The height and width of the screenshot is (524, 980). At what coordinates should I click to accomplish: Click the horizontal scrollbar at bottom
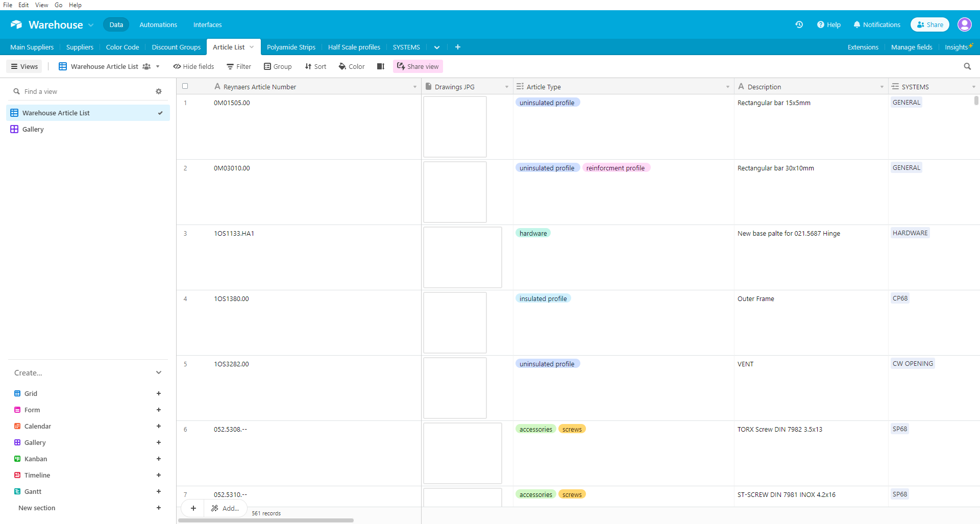click(265, 520)
